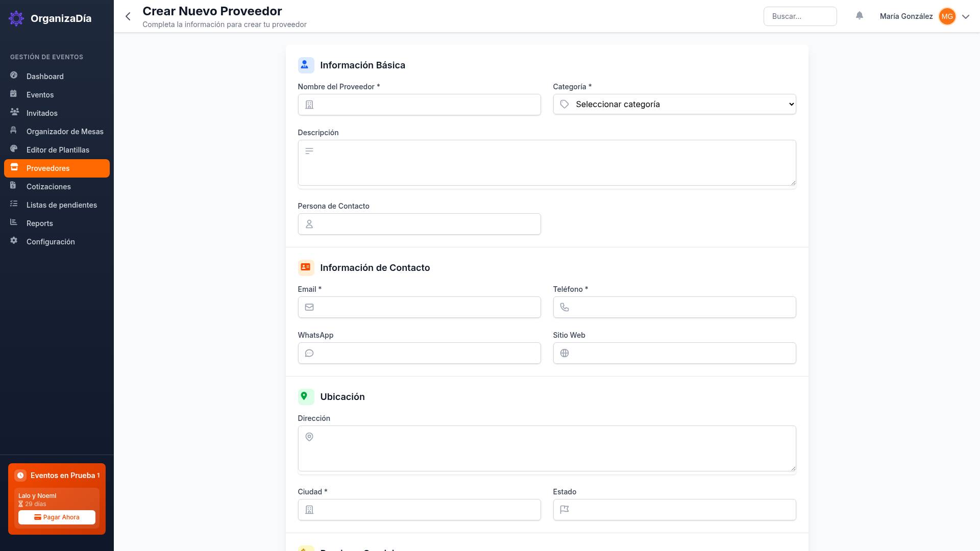This screenshot has width=980, height=551.
Task: Click the MG user avatar
Action: click(947, 16)
